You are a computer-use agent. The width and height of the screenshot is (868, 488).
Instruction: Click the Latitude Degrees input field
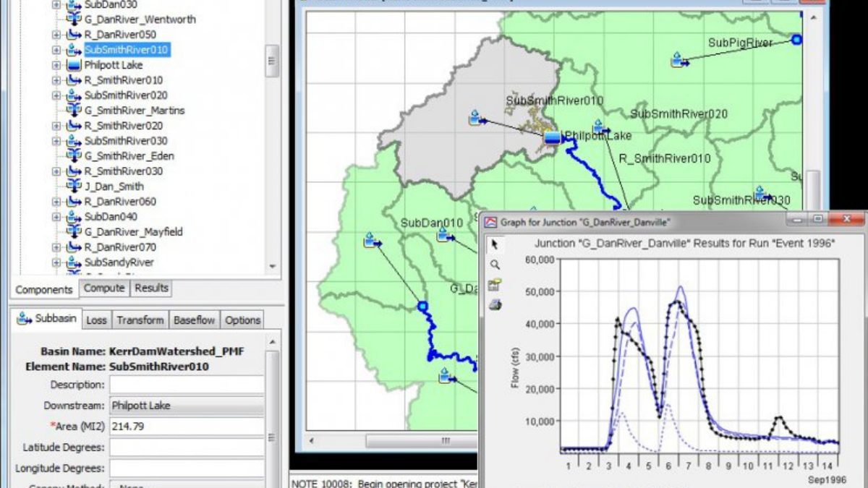(187, 448)
